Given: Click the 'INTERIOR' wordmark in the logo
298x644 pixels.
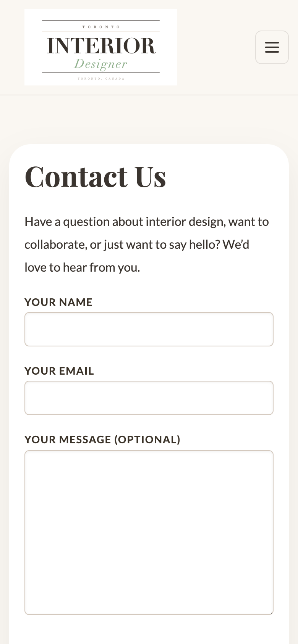Looking at the screenshot, I should coord(101,45).
